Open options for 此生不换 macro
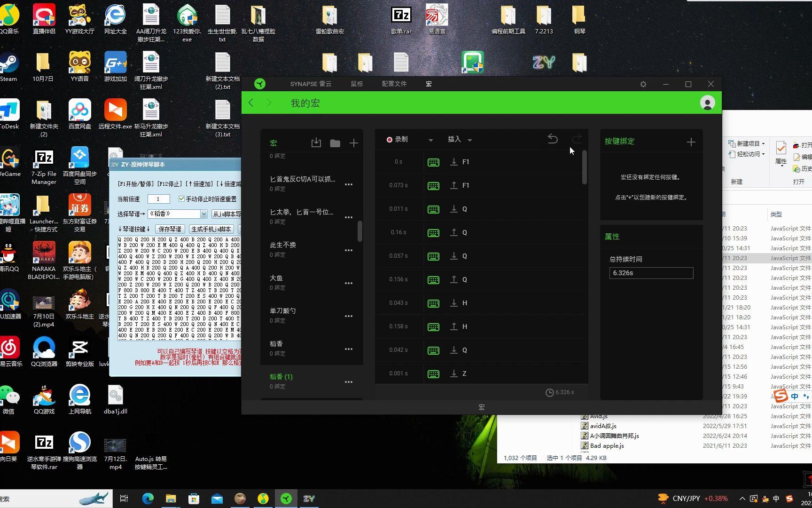812x508 pixels. click(349, 250)
